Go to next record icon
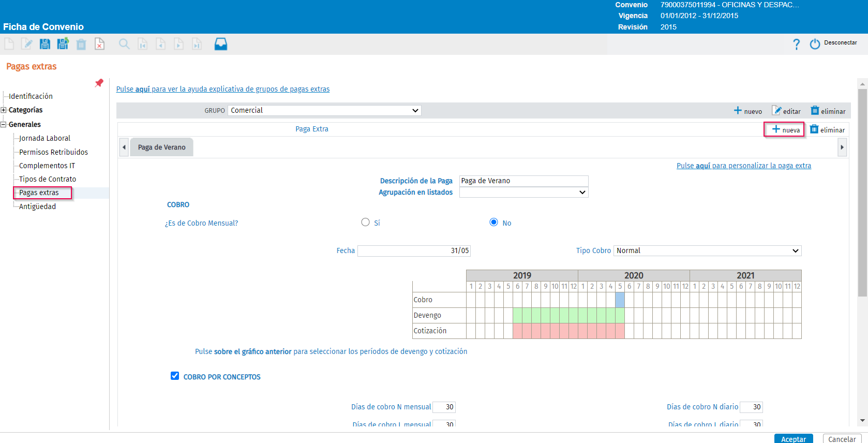Image resolution: width=868 pixels, height=443 pixels. [x=179, y=44]
